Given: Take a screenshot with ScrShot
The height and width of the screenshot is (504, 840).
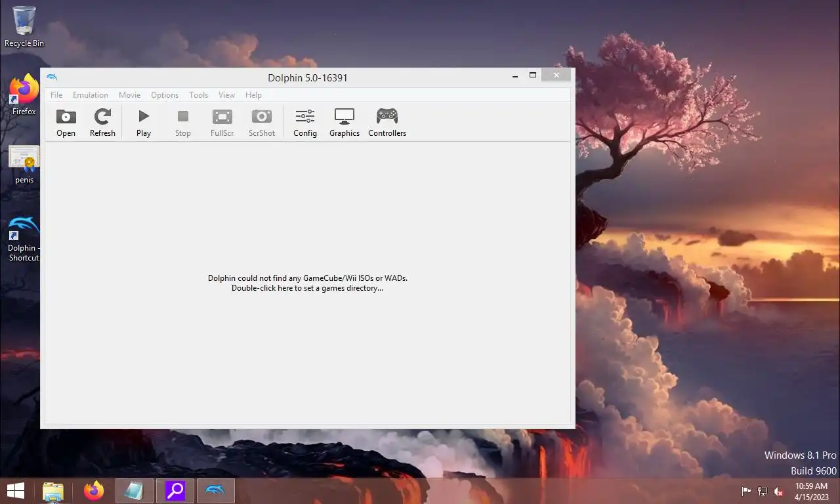Looking at the screenshot, I should (x=262, y=123).
